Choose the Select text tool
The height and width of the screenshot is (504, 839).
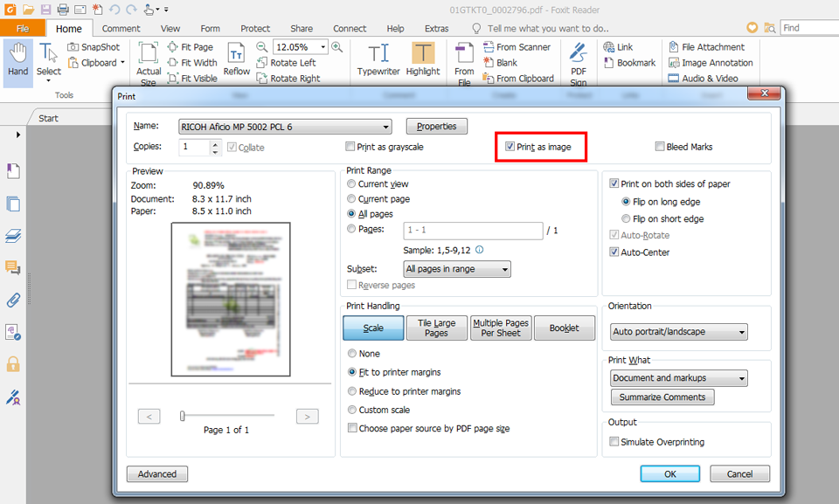[x=49, y=61]
